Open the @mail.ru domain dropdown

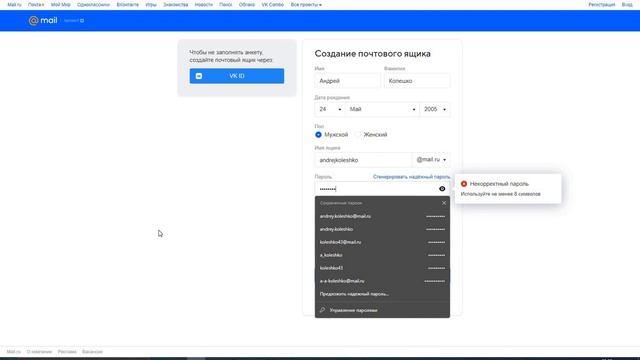[431, 160]
